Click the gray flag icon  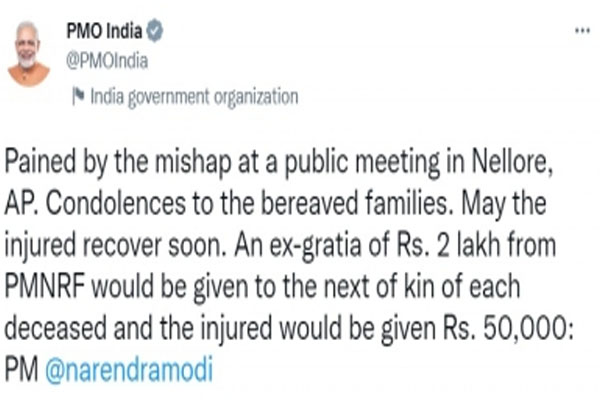click(x=78, y=96)
